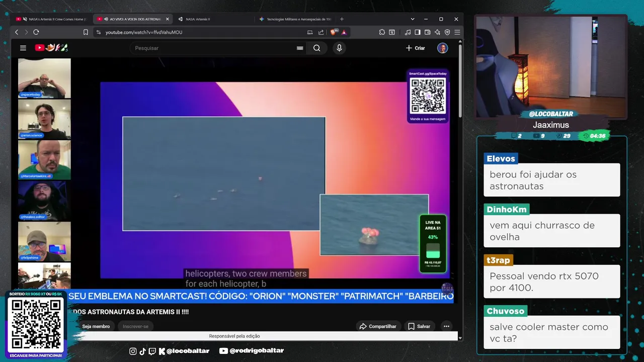Click the SmartCast QR code in video
This screenshot has width=644, height=362.
coord(428,96)
